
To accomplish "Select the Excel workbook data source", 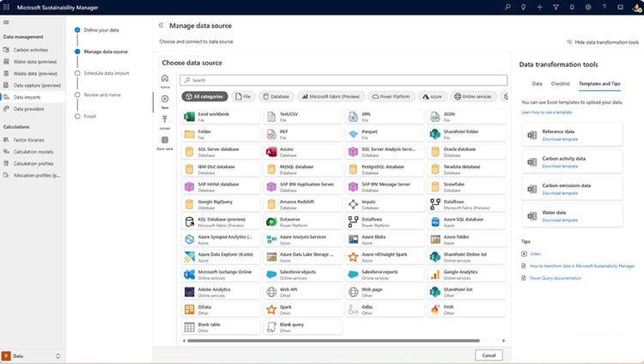I will (221, 117).
